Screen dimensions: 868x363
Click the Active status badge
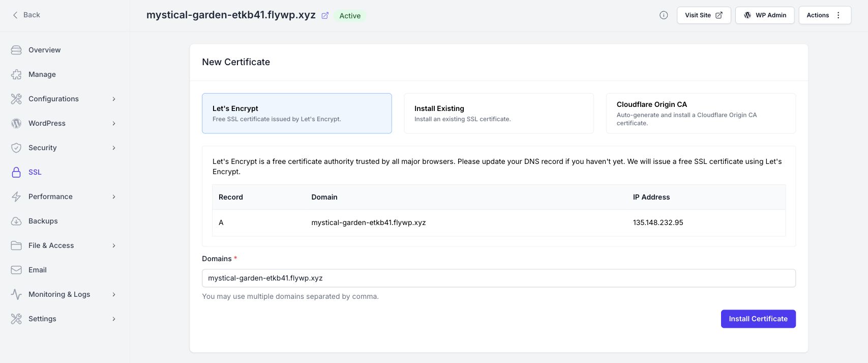(350, 16)
